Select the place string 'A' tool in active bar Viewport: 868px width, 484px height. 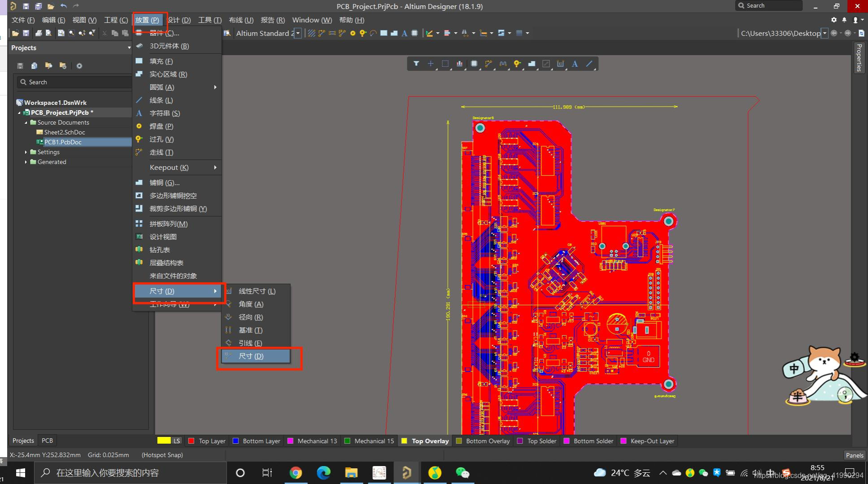575,64
